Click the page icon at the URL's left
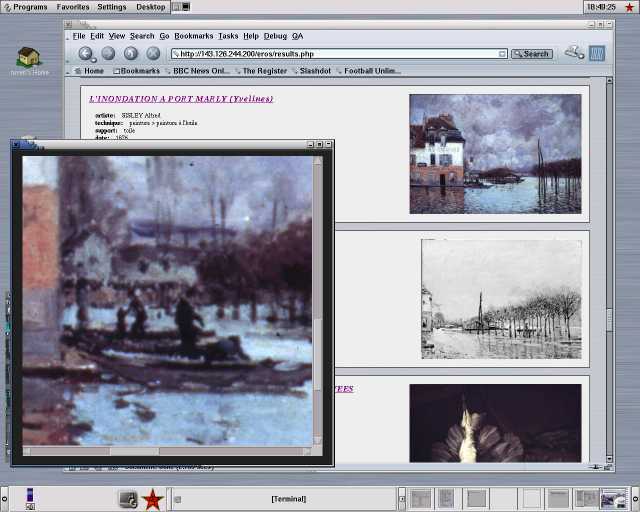 [x=176, y=54]
